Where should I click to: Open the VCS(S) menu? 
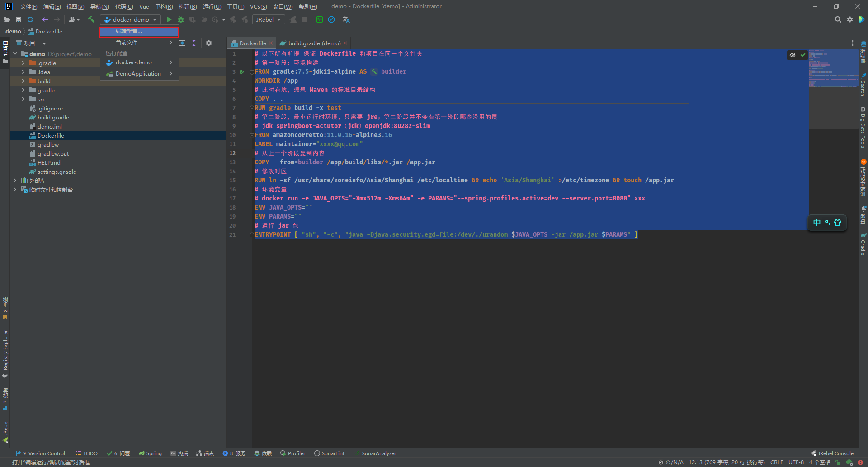click(x=258, y=6)
